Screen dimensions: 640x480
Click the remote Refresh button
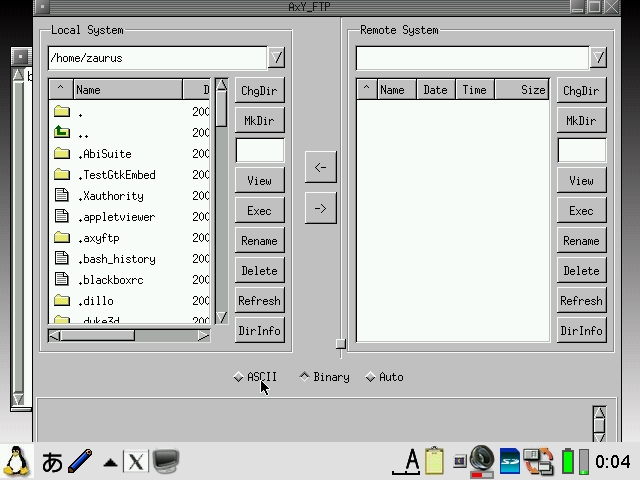pyautogui.click(x=581, y=301)
